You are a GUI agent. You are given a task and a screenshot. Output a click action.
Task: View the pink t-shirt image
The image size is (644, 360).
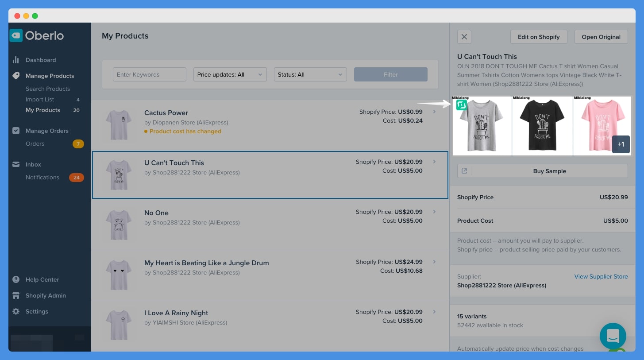(x=602, y=126)
